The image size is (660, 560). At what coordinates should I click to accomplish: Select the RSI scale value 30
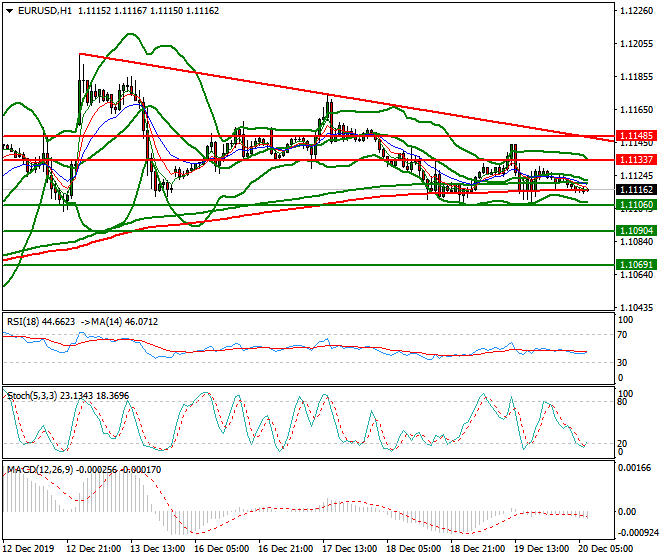coord(622,363)
